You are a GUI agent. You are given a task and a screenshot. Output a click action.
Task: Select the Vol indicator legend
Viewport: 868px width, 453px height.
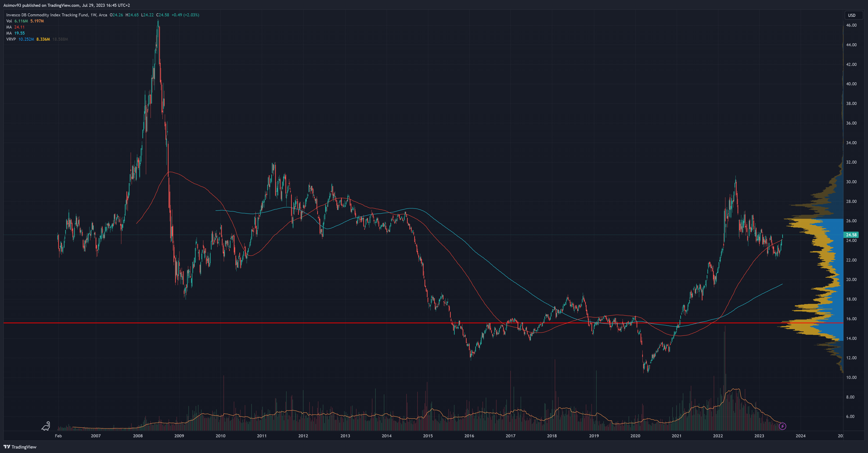click(9, 21)
